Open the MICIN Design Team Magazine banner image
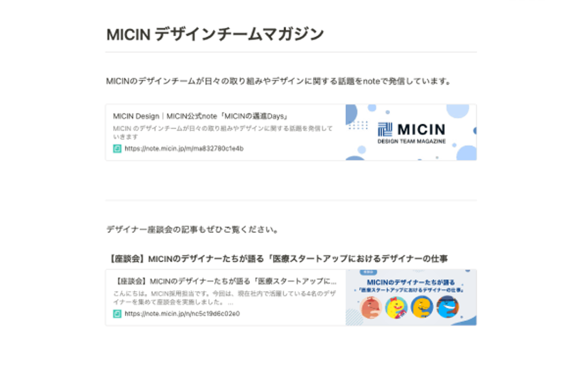Viewport: 588px width, 365px height. (x=411, y=132)
